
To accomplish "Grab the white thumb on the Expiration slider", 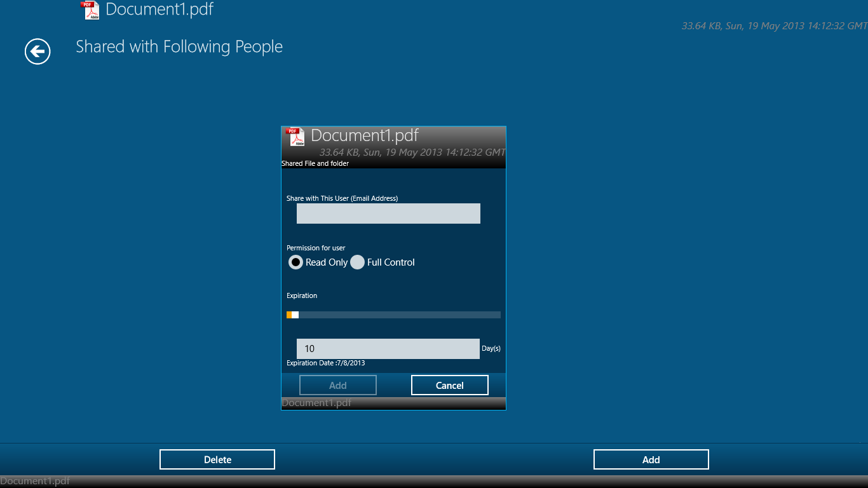I will 295,315.
